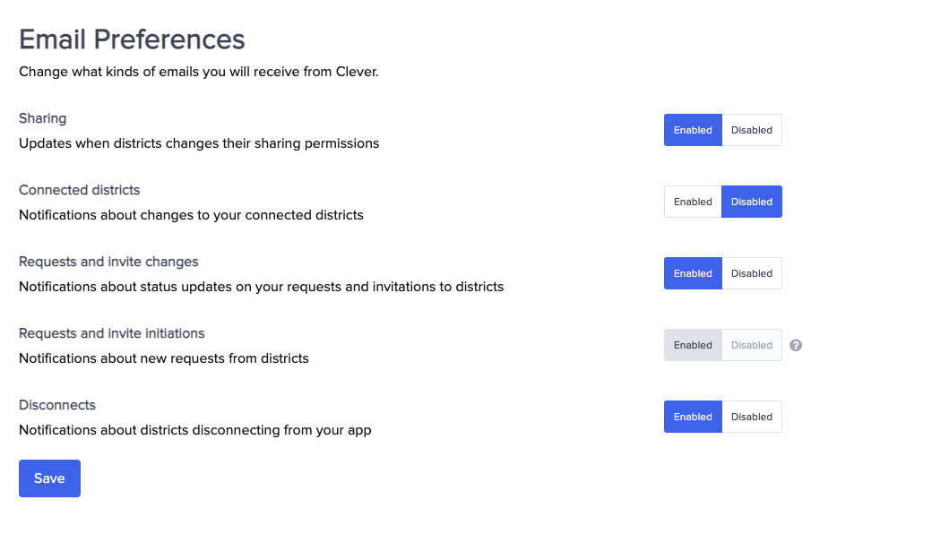Disable Disconnects notifications
Viewport: 949px width, 560px height.
coord(751,417)
